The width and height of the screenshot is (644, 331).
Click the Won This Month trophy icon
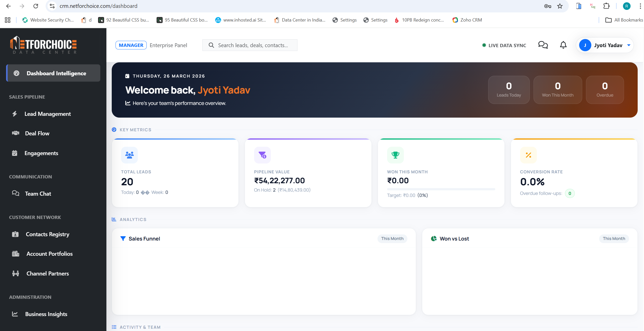point(395,155)
